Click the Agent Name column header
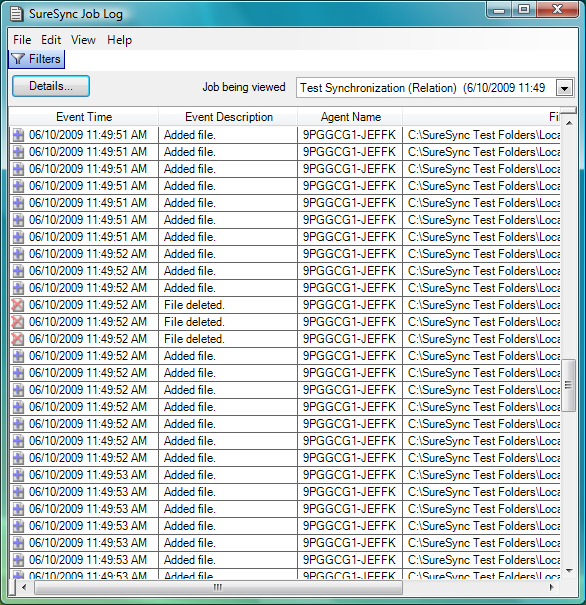The image size is (586, 605). (350, 117)
